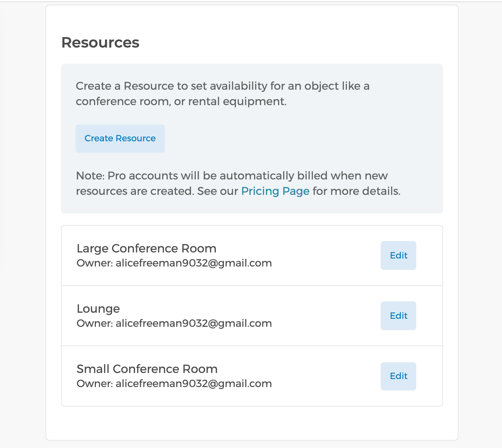Click the owner email under Large Conference Room
Image resolution: width=502 pixels, height=448 pixels.
[x=194, y=263]
